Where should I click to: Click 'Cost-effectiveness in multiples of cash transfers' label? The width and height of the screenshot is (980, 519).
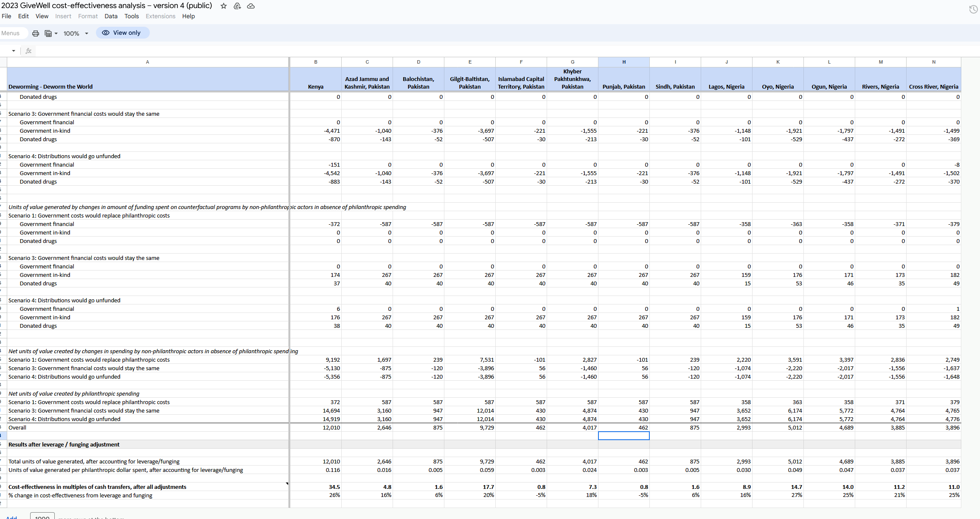(x=97, y=487)
